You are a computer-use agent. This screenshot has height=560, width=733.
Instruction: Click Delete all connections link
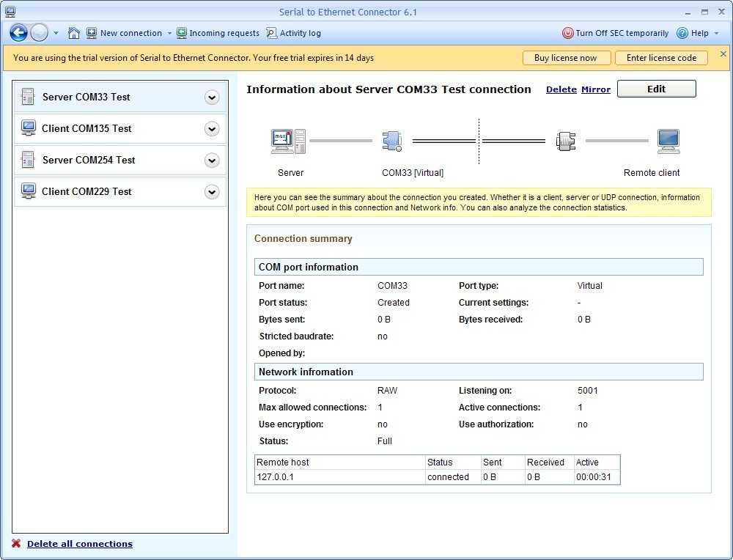pyautogui.click(x=80, y=544)
